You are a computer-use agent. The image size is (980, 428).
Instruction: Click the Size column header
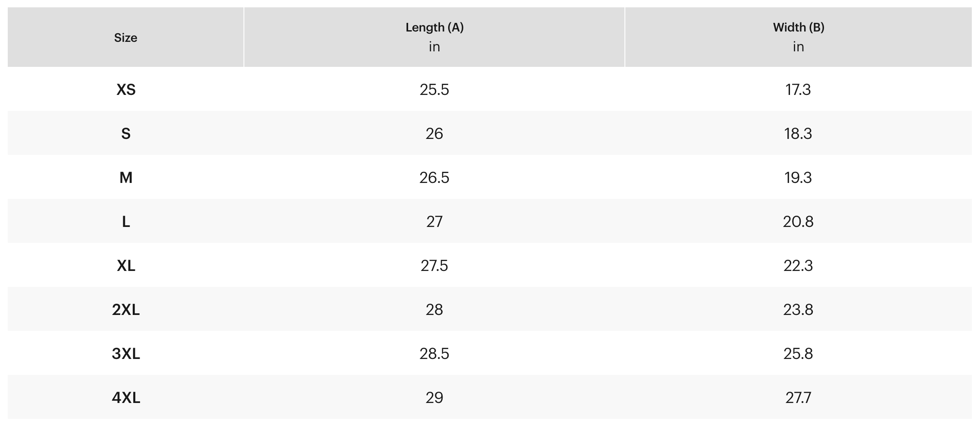click(x=126, y=38)
